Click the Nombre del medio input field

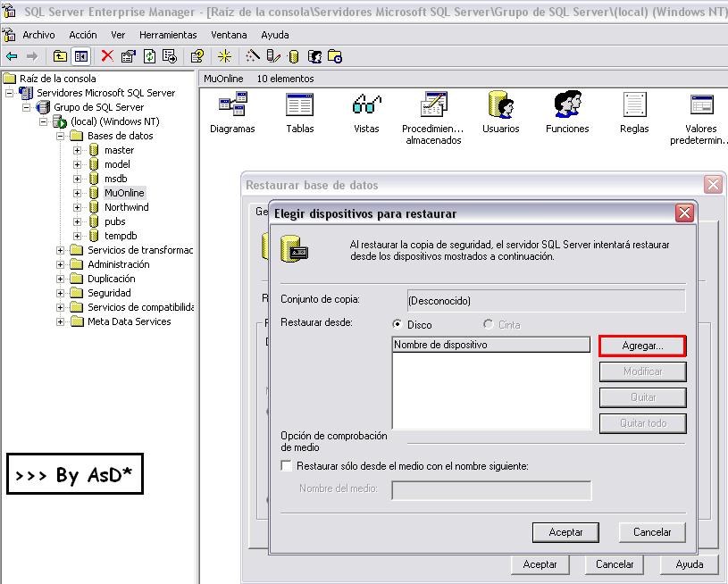coord(491,491)
